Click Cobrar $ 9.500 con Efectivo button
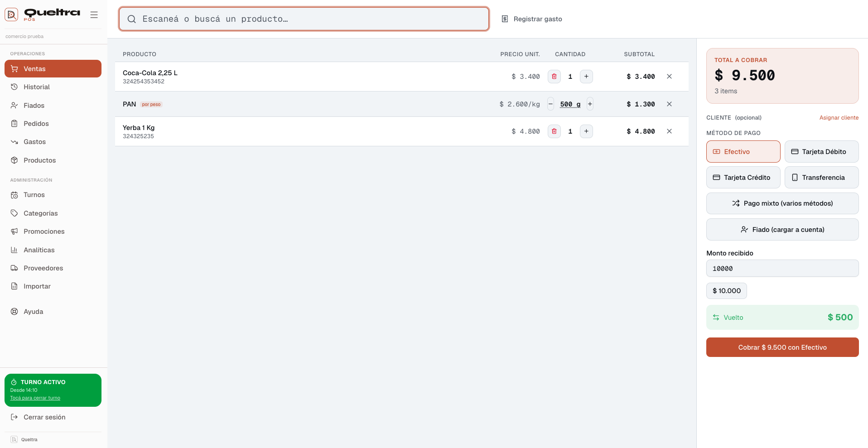The height and width of the screenshot is (448, 868). coord(782,347)
